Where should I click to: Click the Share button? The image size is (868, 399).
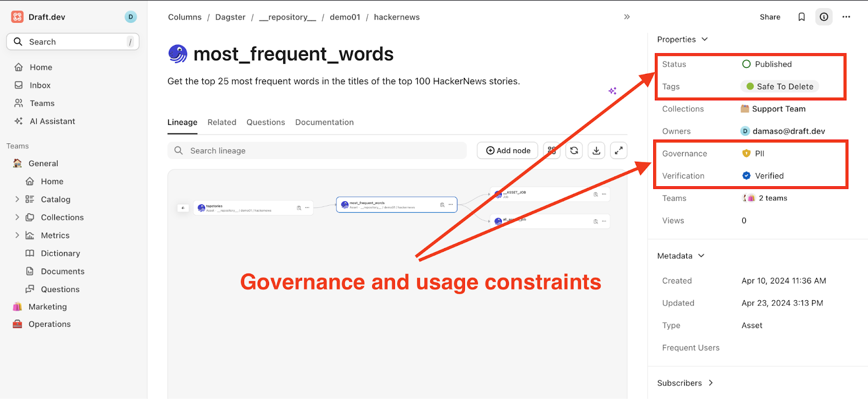[x=770, y=17]
